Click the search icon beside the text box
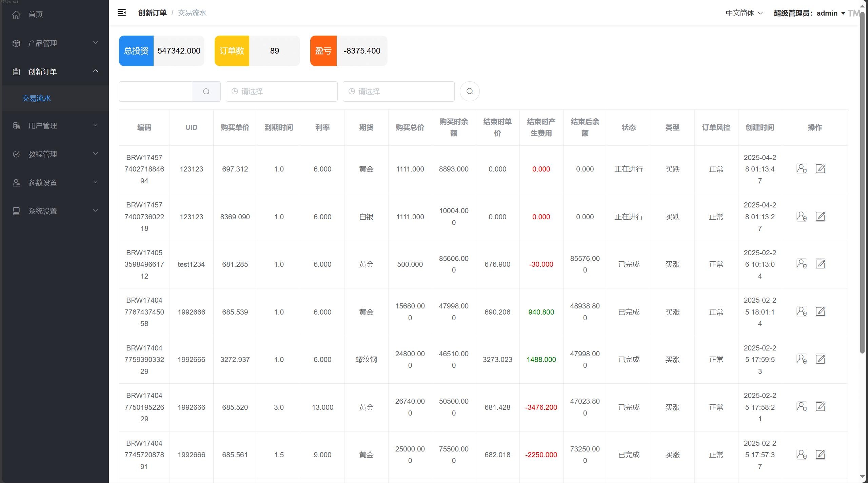 coord(206,92)
